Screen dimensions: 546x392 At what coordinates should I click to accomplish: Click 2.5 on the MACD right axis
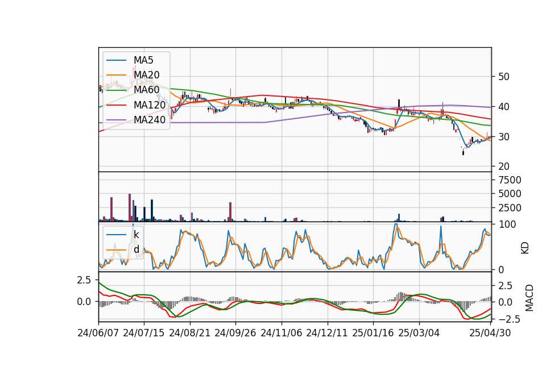tap(505, 286)
